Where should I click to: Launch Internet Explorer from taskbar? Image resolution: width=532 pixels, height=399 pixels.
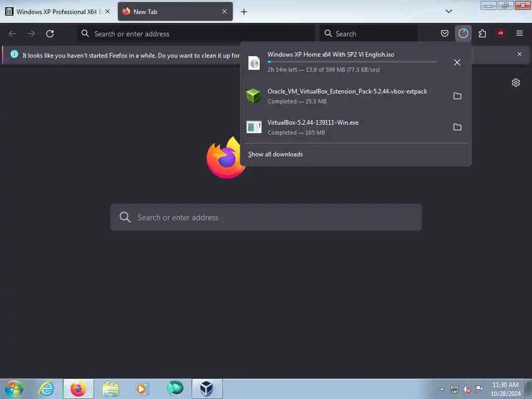[46, 389]
